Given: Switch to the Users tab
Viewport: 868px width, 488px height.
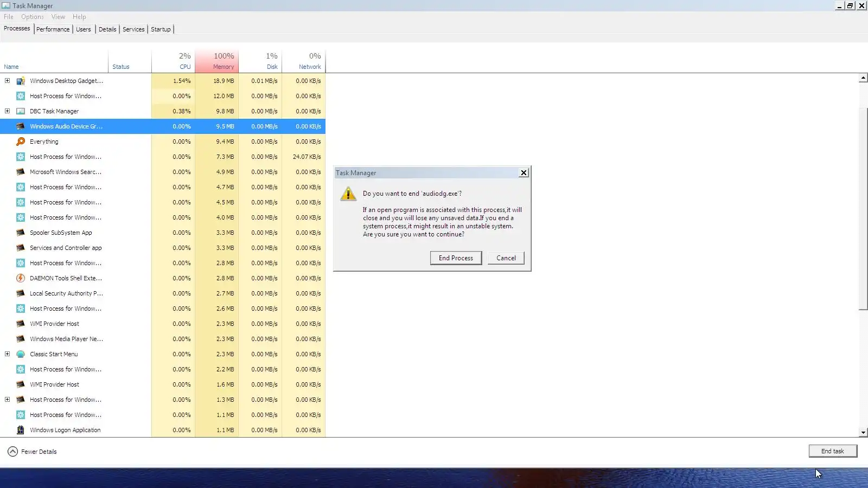Looking at the screenshot, I should pyautogui.click(x=84, y=29).
